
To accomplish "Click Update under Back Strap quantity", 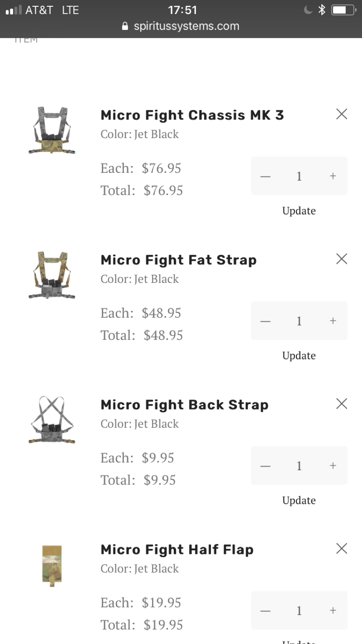I will 299,501.
